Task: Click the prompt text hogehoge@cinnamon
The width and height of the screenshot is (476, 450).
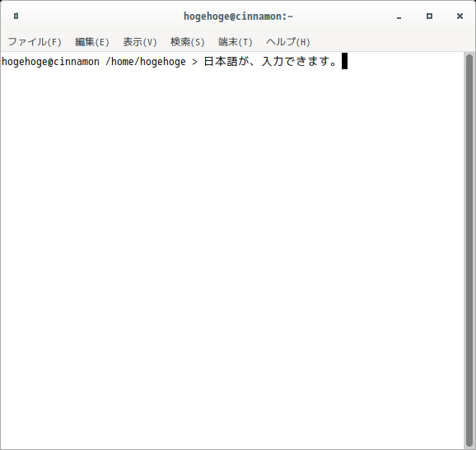Action: [x=50, y=62]
